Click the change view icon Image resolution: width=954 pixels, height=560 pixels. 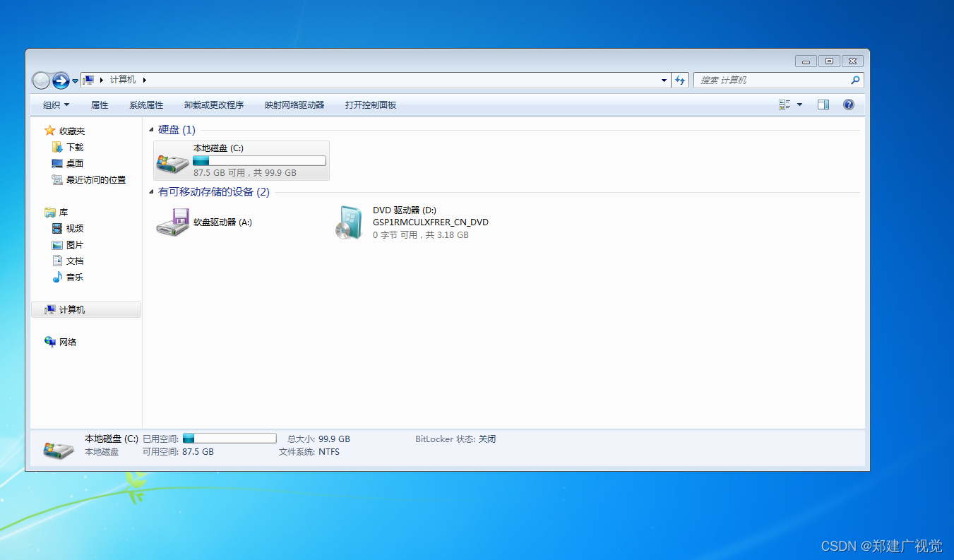[x=785, y=105]
